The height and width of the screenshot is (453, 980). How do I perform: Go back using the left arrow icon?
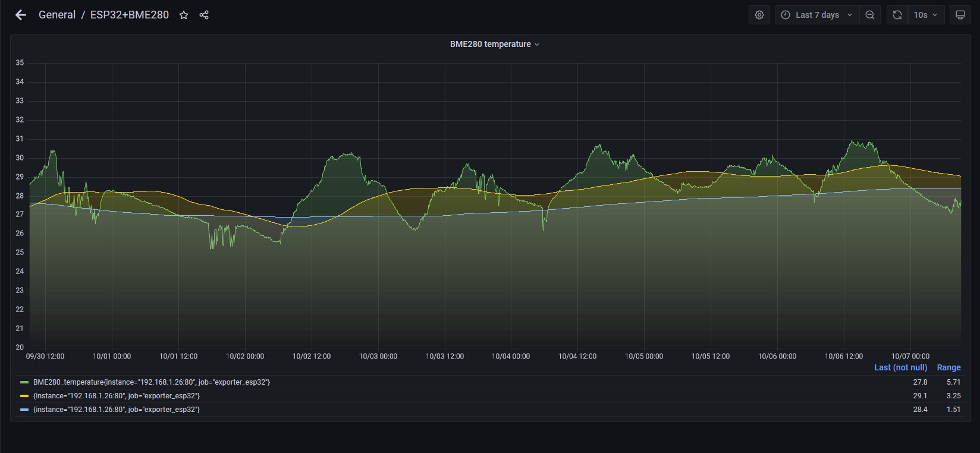21,15
